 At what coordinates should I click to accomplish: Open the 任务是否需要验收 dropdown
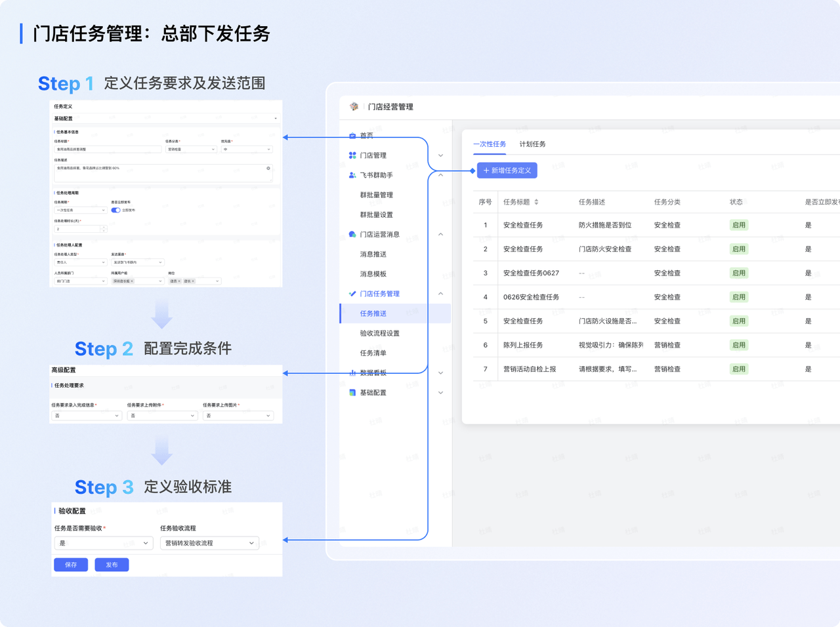104,543
